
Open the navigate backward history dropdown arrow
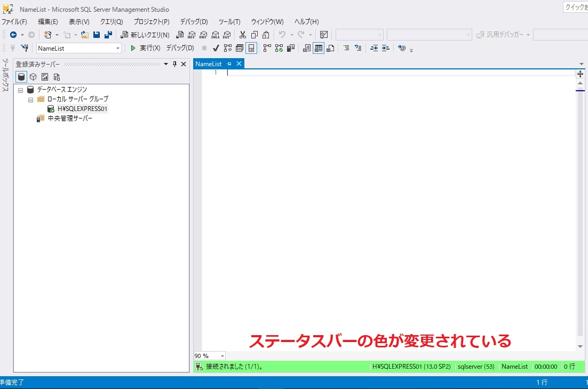pos(22,35)
